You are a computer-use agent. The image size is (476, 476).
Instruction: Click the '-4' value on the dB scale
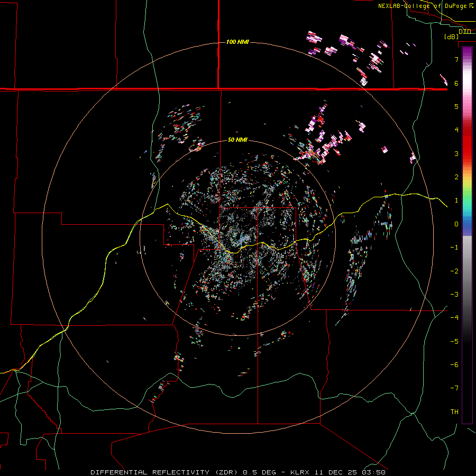[x=454, y=318]
